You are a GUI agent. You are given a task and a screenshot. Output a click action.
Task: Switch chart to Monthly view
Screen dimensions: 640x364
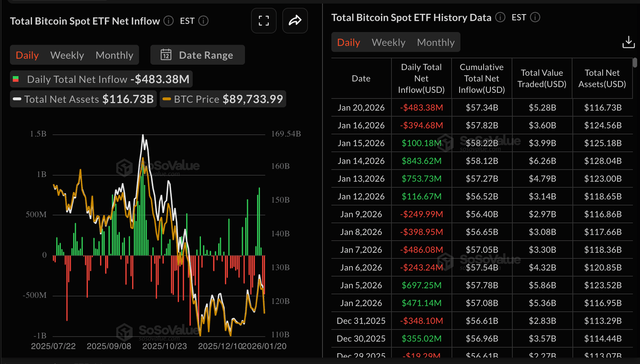[x=114, y=55]
